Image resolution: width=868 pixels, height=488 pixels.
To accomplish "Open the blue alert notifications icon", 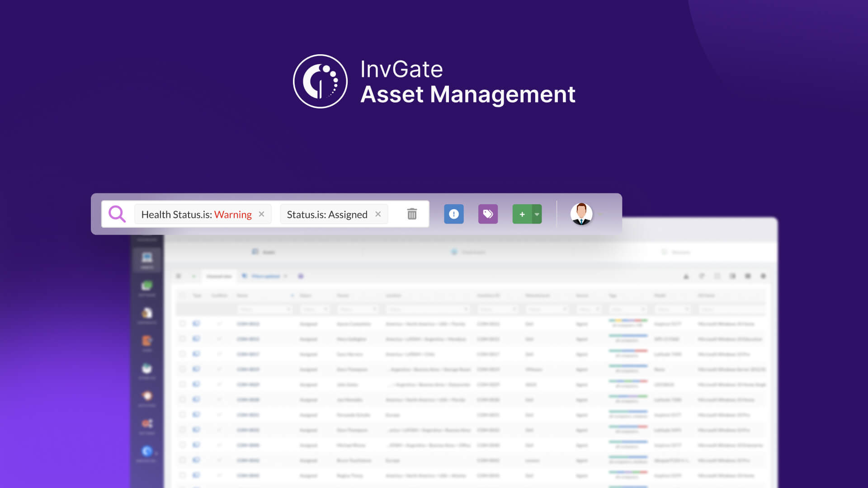I will pos(454,214).
